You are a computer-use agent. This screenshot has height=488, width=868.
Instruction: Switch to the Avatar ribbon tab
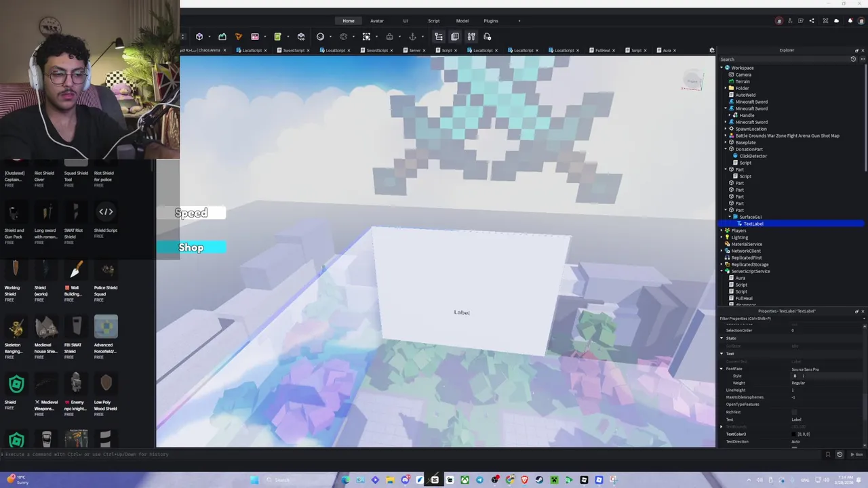tap(377, 21)
